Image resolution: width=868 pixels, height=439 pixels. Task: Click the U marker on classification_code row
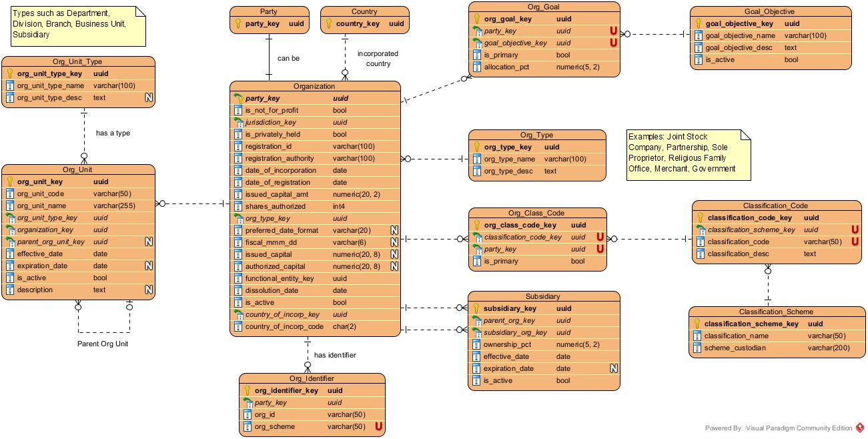(x=855, y=242)
